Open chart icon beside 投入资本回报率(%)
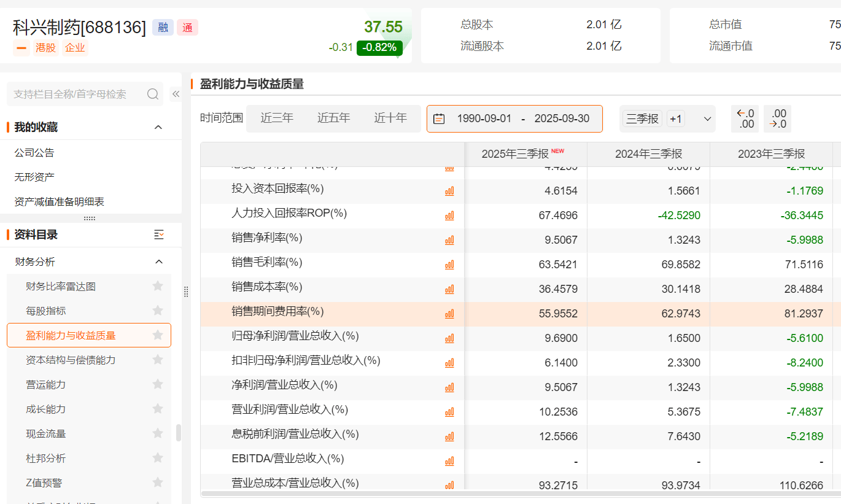Screen dimensions: 841x504 pyautogui.click(x=449, y=191)
